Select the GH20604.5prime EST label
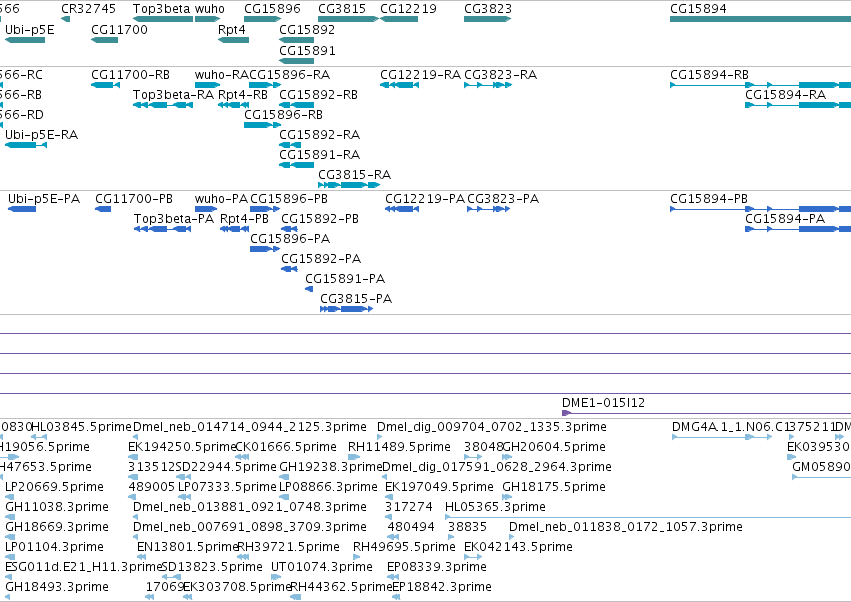The height and width of the screenshot is (602, 851). tap(554, 447)
